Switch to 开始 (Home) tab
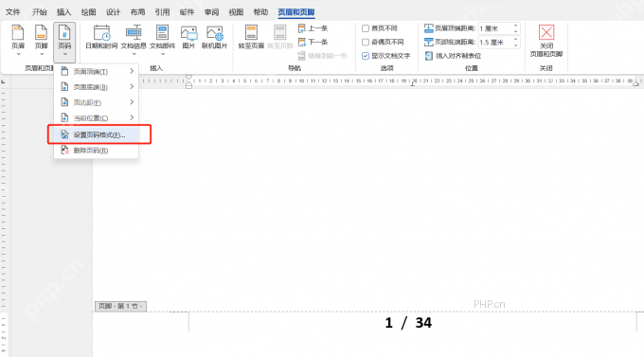This screenshot has height=357, width=644. [40, 12]
